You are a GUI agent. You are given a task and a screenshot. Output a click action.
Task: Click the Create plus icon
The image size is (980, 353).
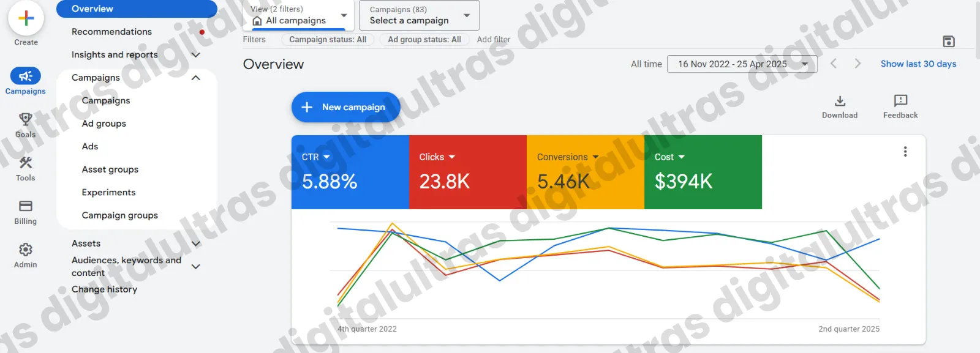coord(26,19)
